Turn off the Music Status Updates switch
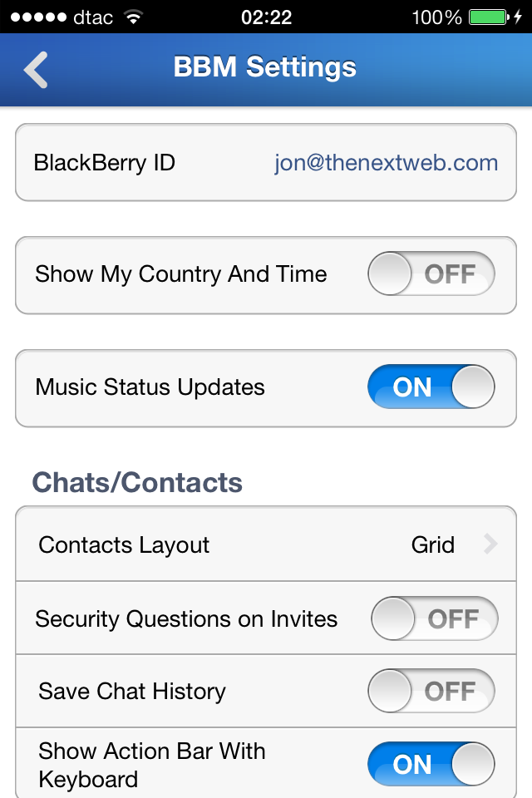The image size is (532, 798). coord(431,387)
